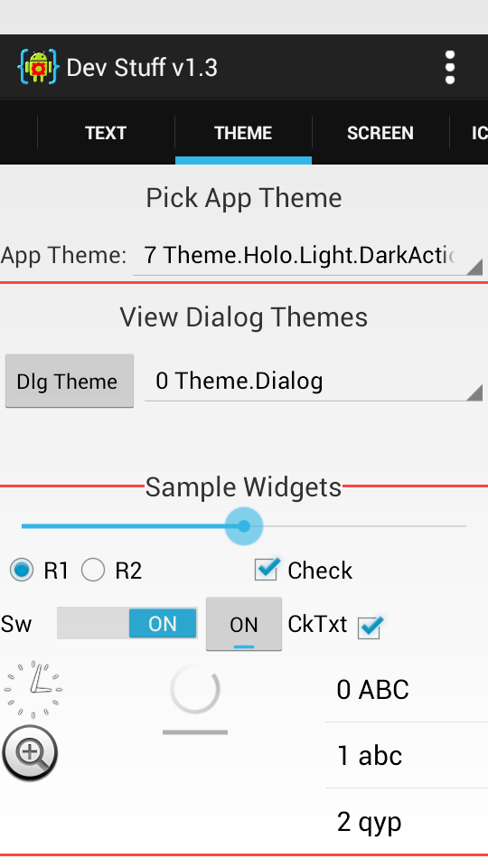The height and width of the screenshot is (868, 488).
Task: Open the App Theme dropdown spinner
Action: (307, 256)
